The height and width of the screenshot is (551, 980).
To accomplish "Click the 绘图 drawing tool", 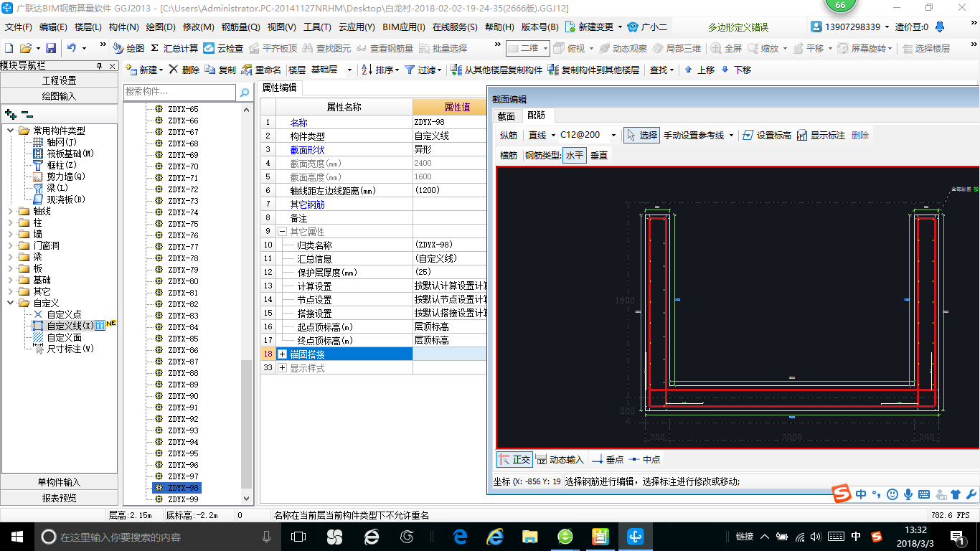I will click(128, 48).
